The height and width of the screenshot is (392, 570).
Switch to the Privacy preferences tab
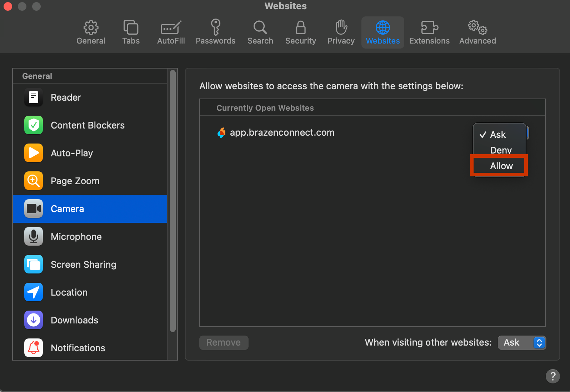[x=341, y=32]
